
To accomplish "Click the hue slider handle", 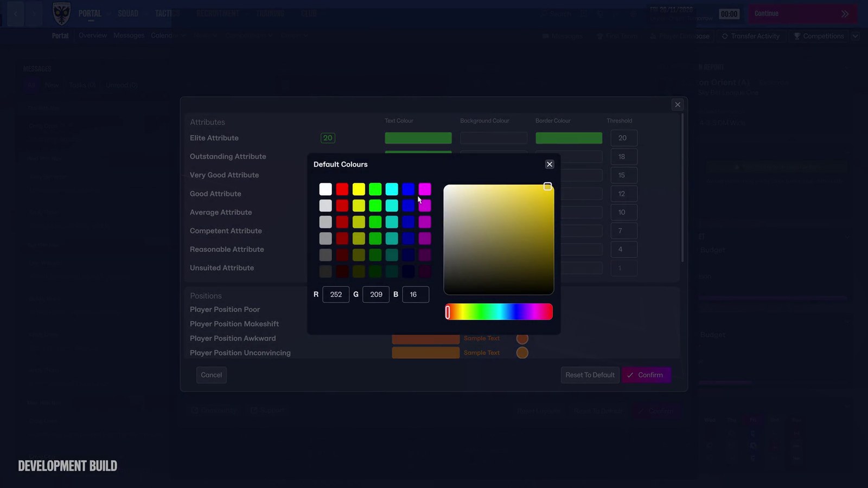I will tap(448, 312).
